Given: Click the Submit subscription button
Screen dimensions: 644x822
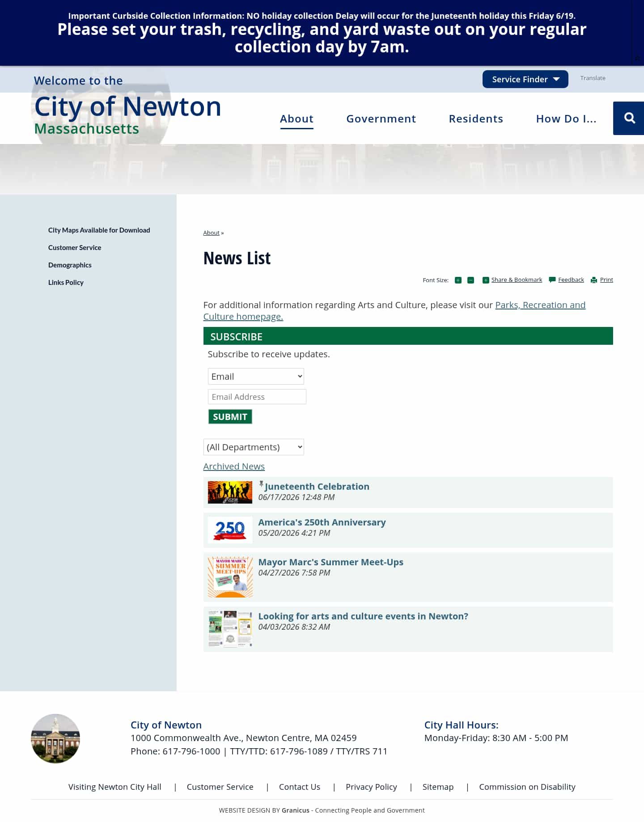Looking at the screenshot, I should coord(230,417).
